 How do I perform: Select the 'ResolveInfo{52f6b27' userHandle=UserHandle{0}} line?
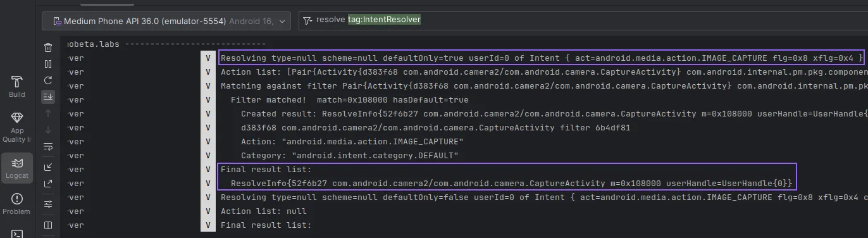click(x=512, y=184)
